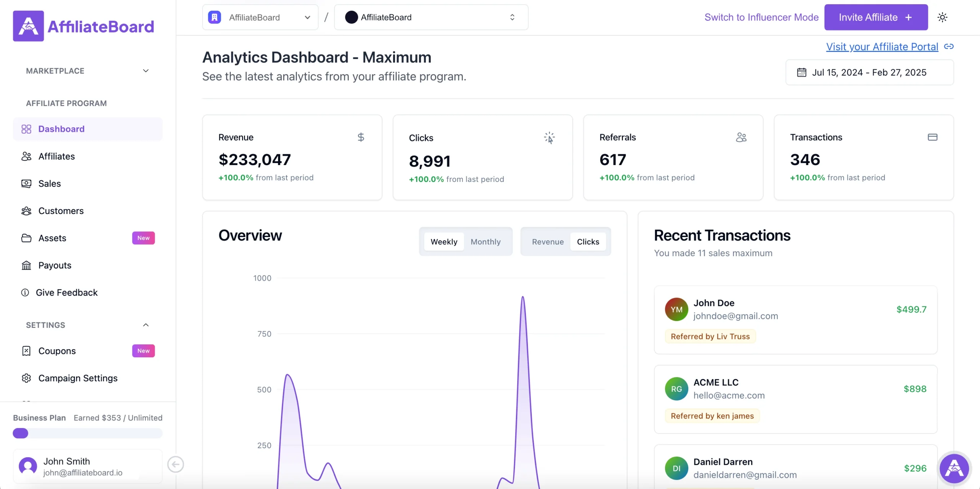980x489 pixels.
Task: Toggle the light/dark theme sun icon
Action: point(942,17)
